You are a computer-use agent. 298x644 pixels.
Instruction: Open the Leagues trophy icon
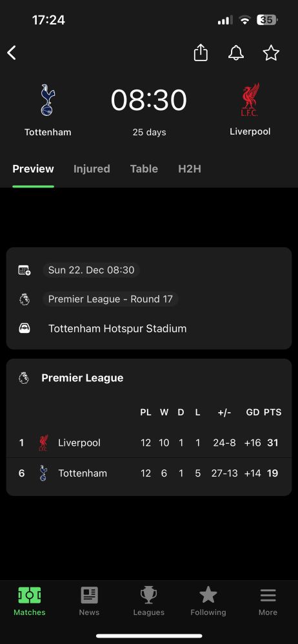[x=149, y=595]
